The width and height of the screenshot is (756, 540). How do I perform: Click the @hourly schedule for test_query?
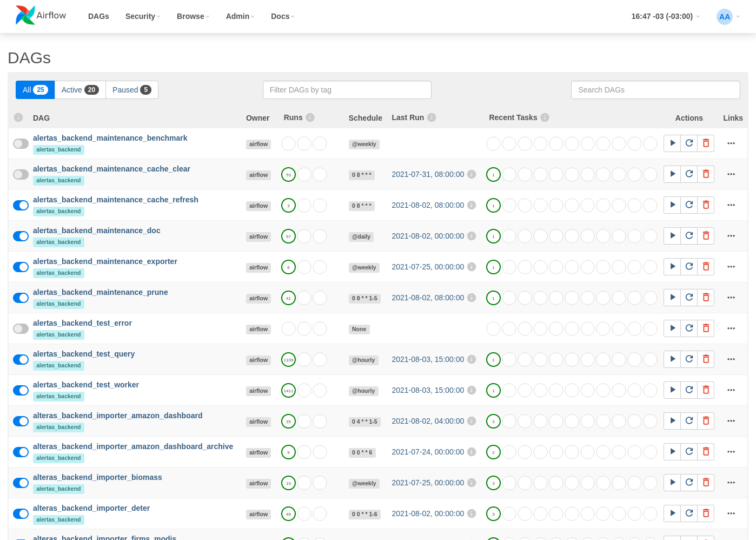tap(363, 360)
